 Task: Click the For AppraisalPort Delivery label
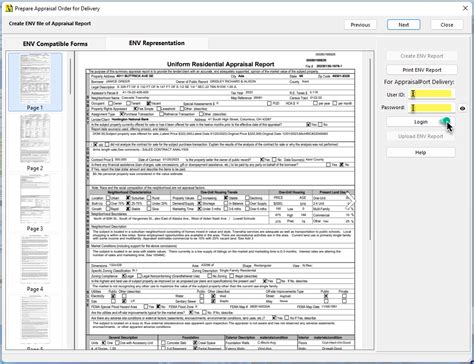419,82
